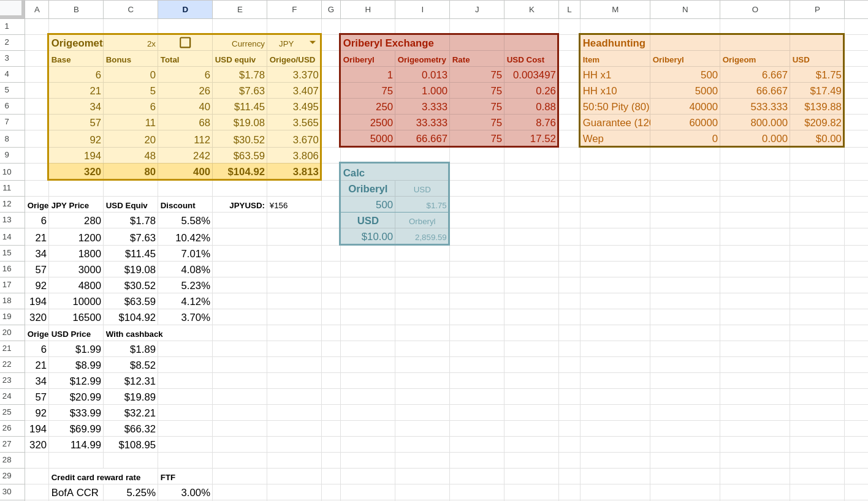Select the $209.82 Guarantee USD cell
Image resolution: width=868 pixels, height=501 pixels.
(817, 122)
